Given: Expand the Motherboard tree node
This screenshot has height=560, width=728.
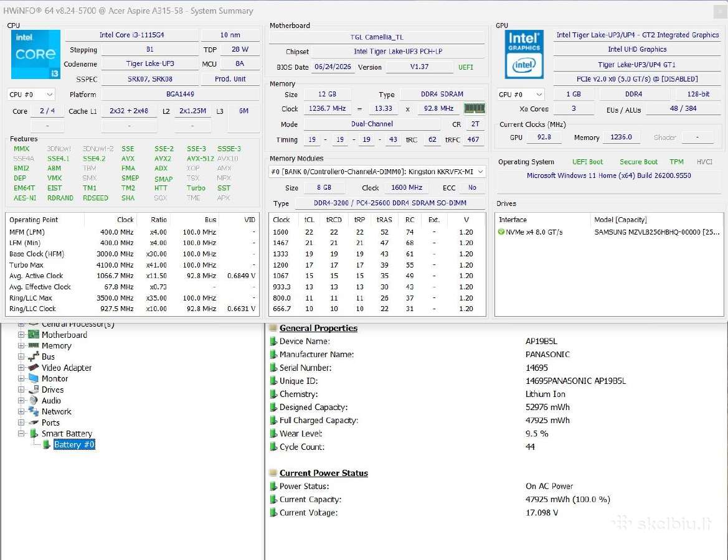Looking at the screenshot, I should pyautogui.click(x=21, y=335).
